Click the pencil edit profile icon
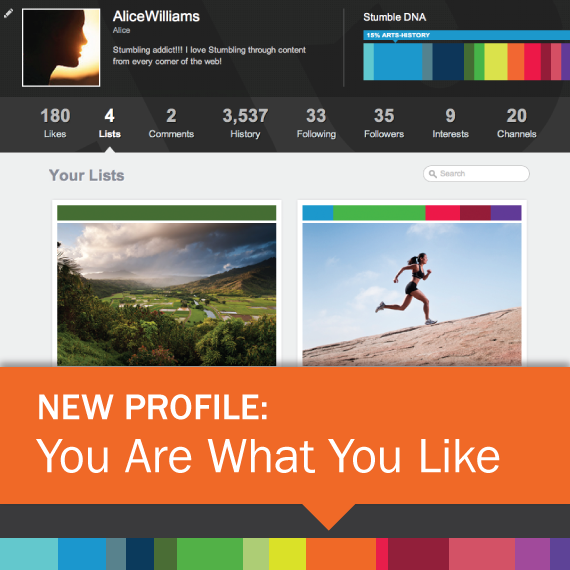 point(8,13)
